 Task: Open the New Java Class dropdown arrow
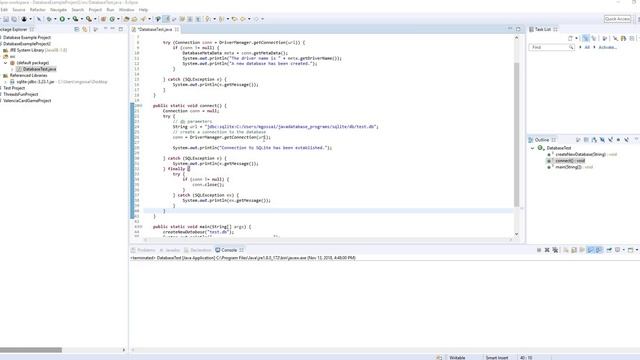(118, 19)
